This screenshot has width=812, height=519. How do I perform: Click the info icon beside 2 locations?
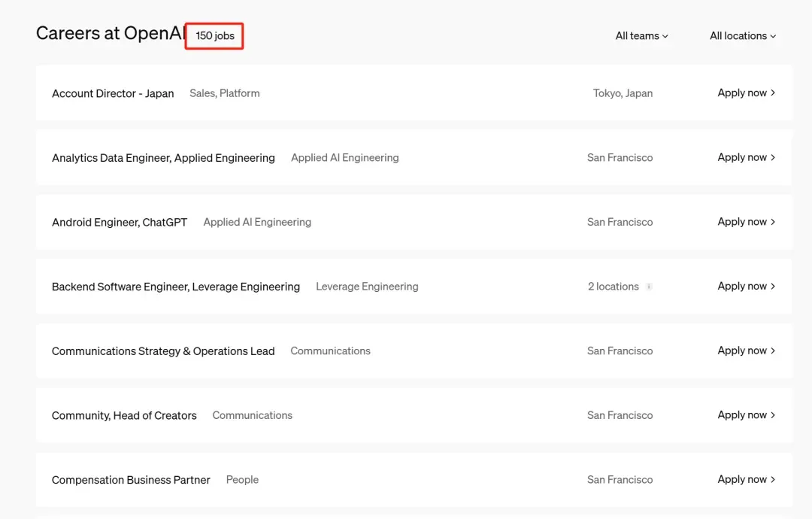(x=649, y=287)
